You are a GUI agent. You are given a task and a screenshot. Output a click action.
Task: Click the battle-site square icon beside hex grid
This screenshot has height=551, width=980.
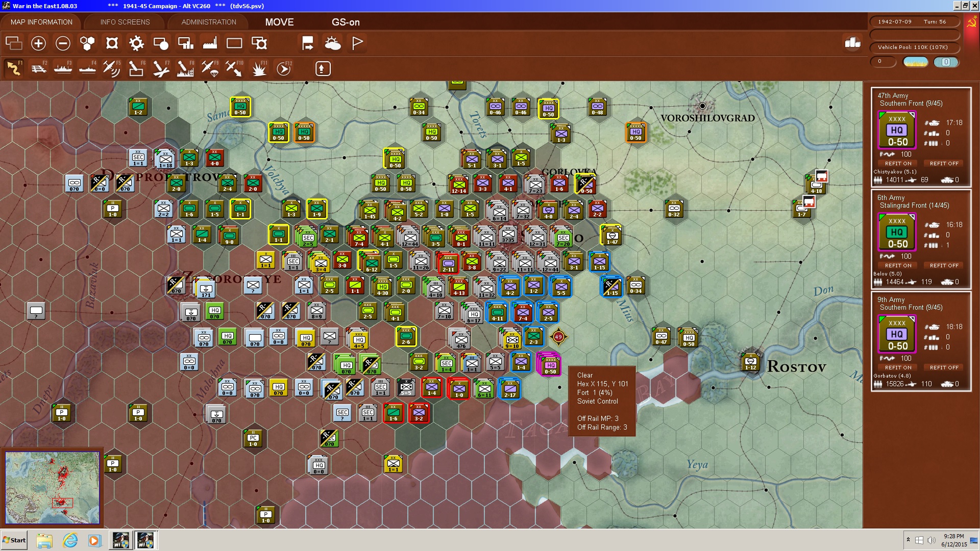pyautogui.click(x=112, y=43)
